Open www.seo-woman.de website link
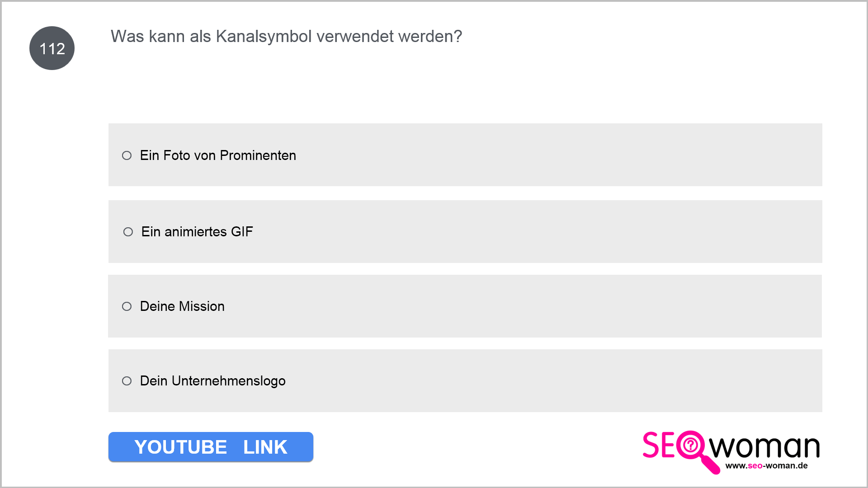868x488 pixels. (766, 466)
